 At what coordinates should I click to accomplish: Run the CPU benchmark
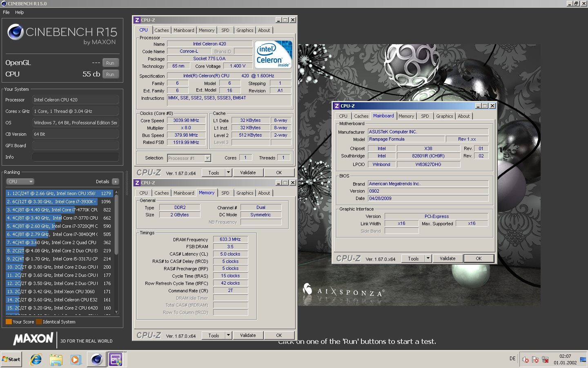click(110, 74)
